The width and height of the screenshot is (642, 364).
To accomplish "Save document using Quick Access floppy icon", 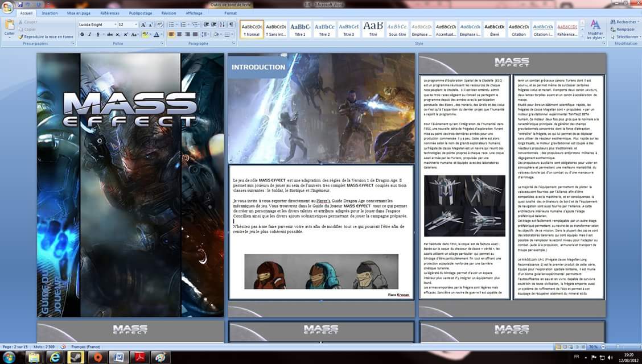I will (20, 5).
